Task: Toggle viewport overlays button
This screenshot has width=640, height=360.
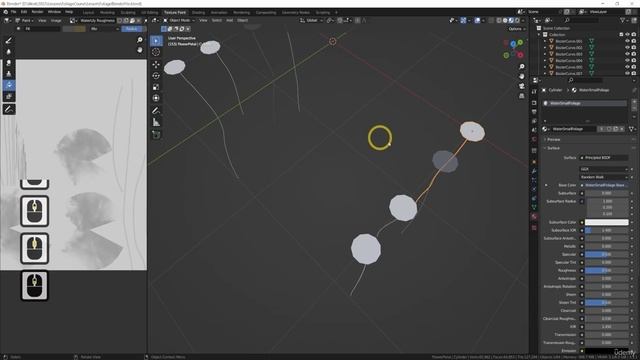Action: [477, 20]
